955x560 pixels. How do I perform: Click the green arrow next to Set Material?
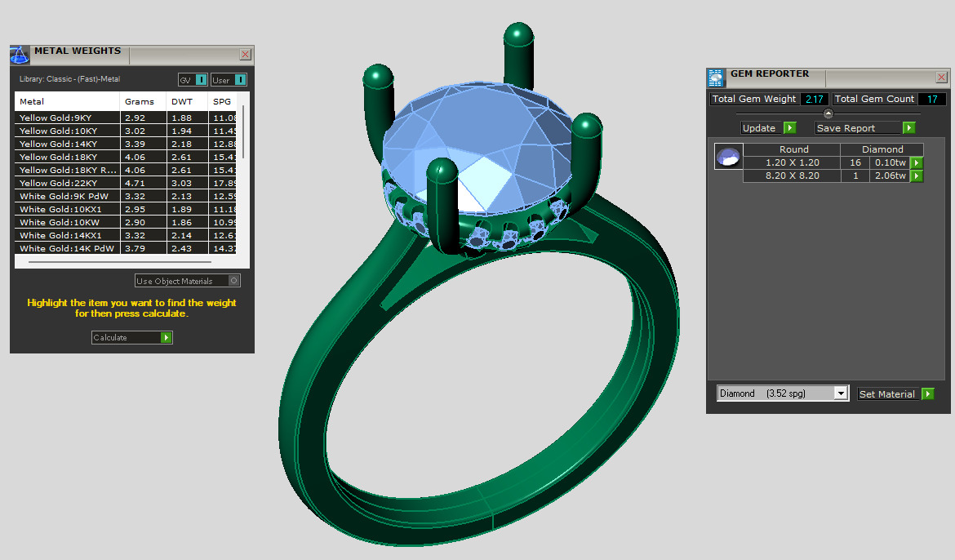(927, 394)
